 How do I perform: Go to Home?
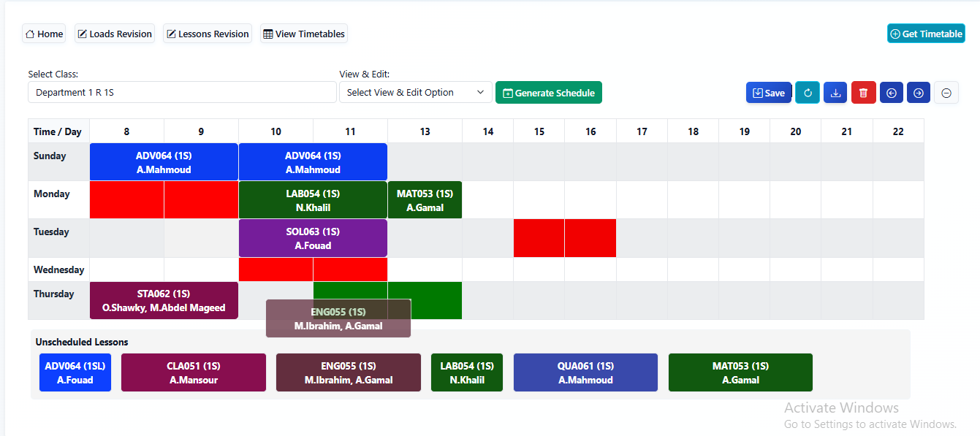click(44, 34)
